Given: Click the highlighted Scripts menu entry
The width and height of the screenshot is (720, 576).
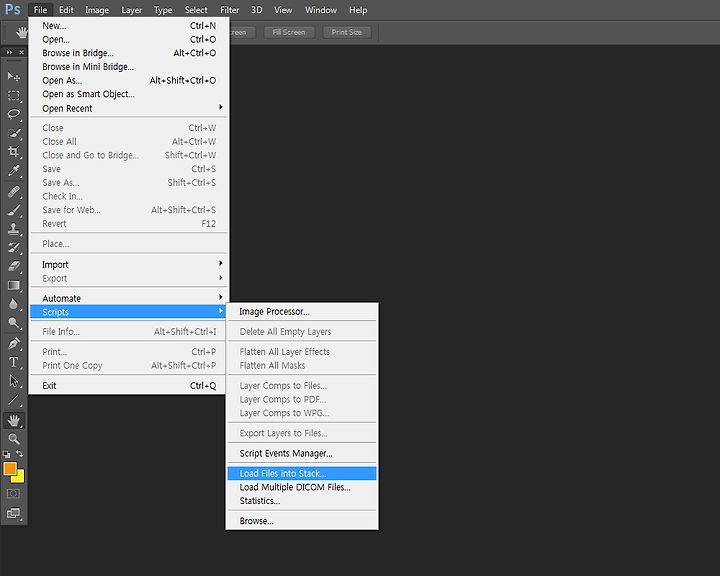Looking at the screenshot, I should [x=129, y=312].
